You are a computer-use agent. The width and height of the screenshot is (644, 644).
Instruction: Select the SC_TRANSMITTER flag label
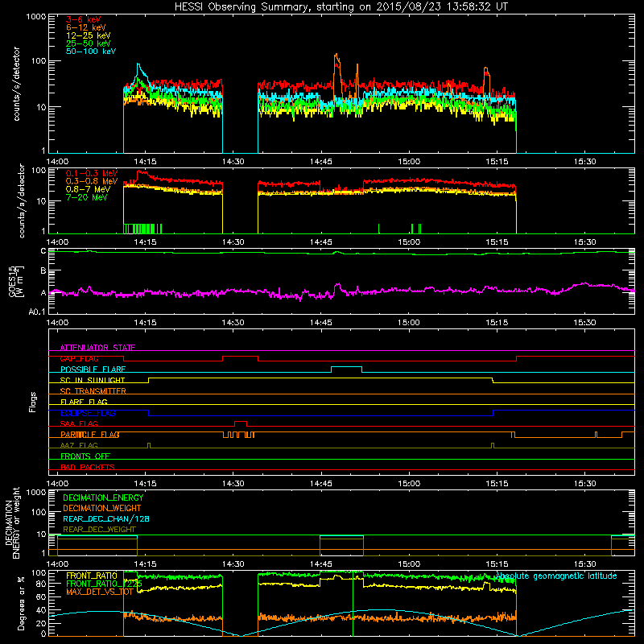[x=93, y=391]
